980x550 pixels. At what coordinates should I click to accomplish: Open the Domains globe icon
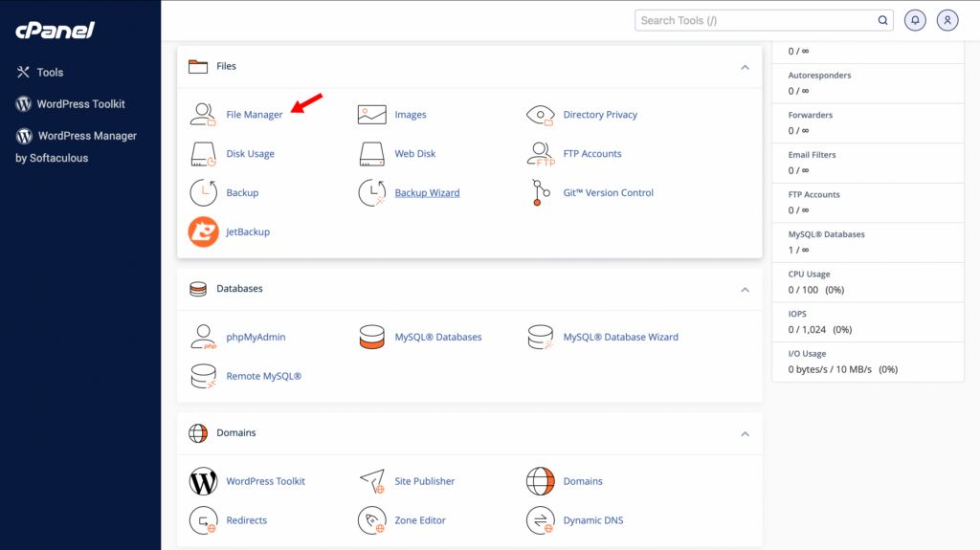[541, 481]
